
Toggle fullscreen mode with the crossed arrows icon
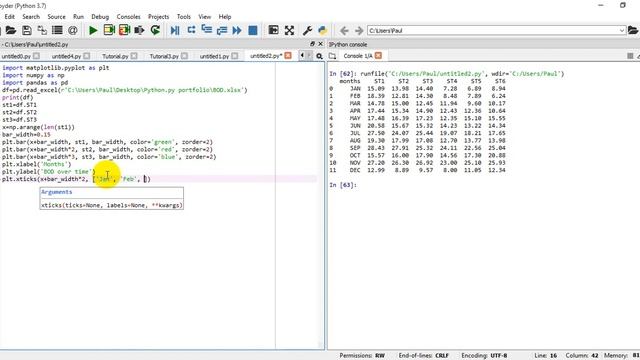click(x=289, y=30)
